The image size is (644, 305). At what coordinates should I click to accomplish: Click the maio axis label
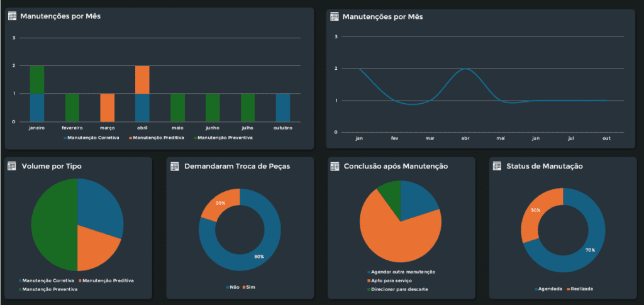click(x=177, y=128)
